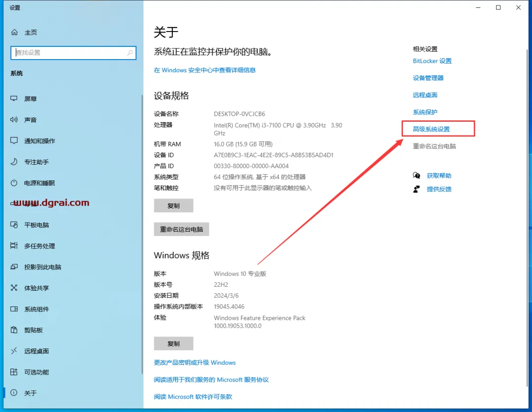Copy Windows specs with lower 复制 button

pyautogui.click(x=173, y=343)
